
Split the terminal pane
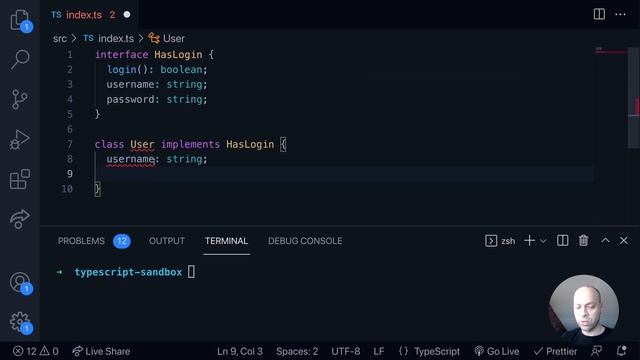562,241
